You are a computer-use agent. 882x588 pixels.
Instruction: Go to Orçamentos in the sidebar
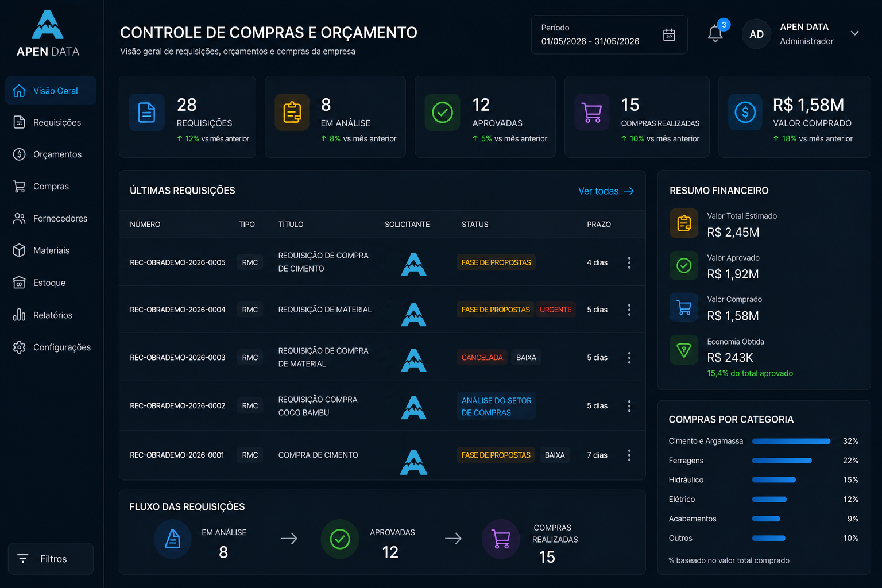point(51,154)
